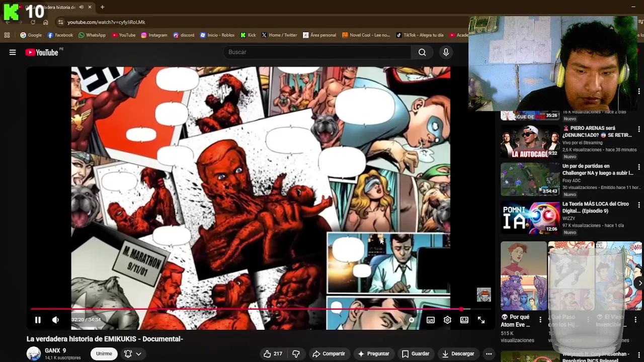
Task: Open YouTube bookmark
Action: [124, 35]
